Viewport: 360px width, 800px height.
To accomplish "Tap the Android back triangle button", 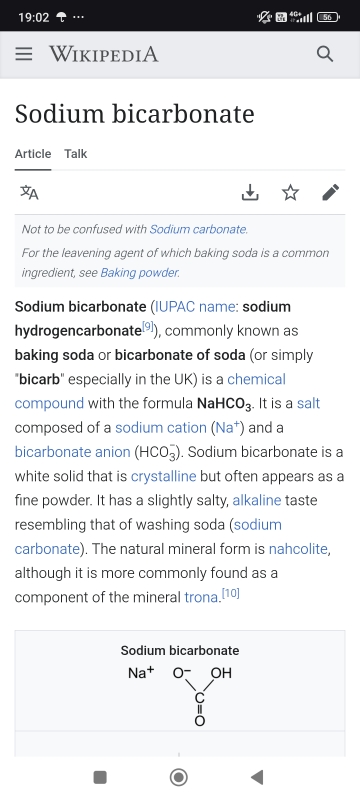I will (x=257, y=777).
